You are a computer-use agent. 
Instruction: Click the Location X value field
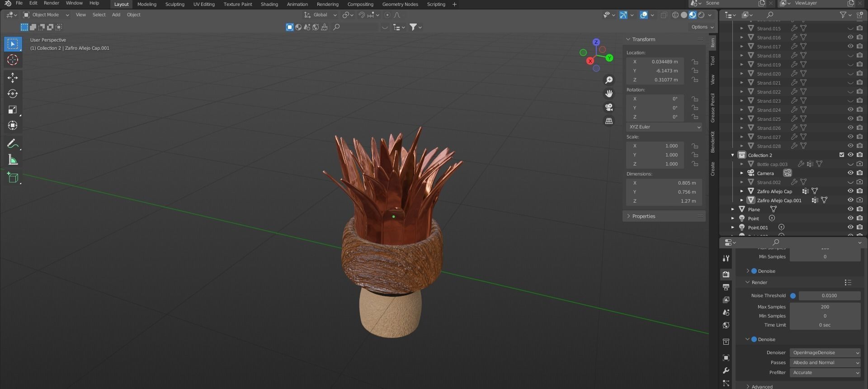click(655, 62)
